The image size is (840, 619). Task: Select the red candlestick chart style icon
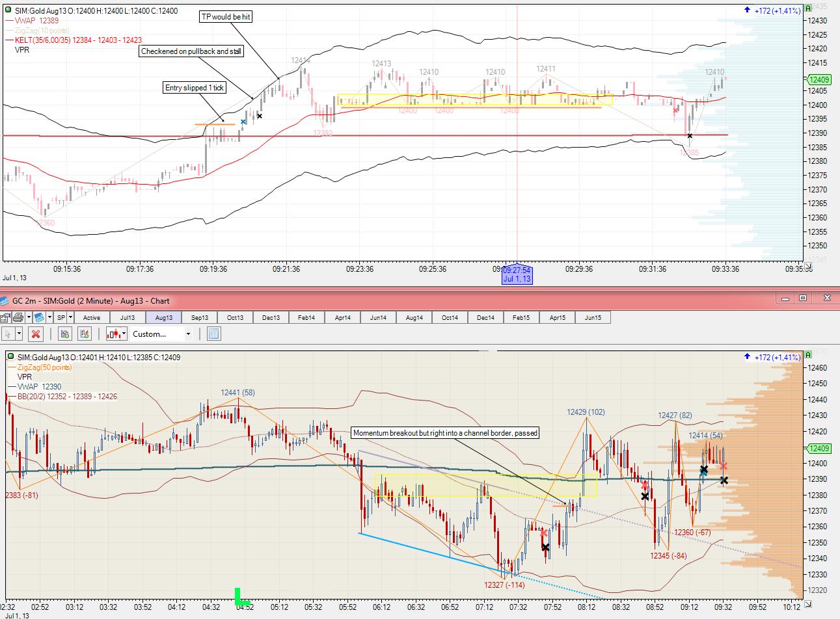[x=114, y=334]
